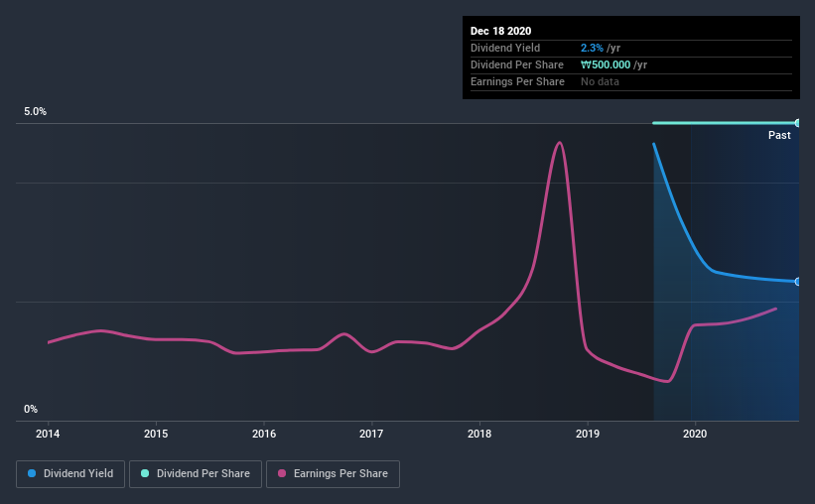Select the 2019 label on the x-axis
The image size is (815, 504).
click(588, 434)
